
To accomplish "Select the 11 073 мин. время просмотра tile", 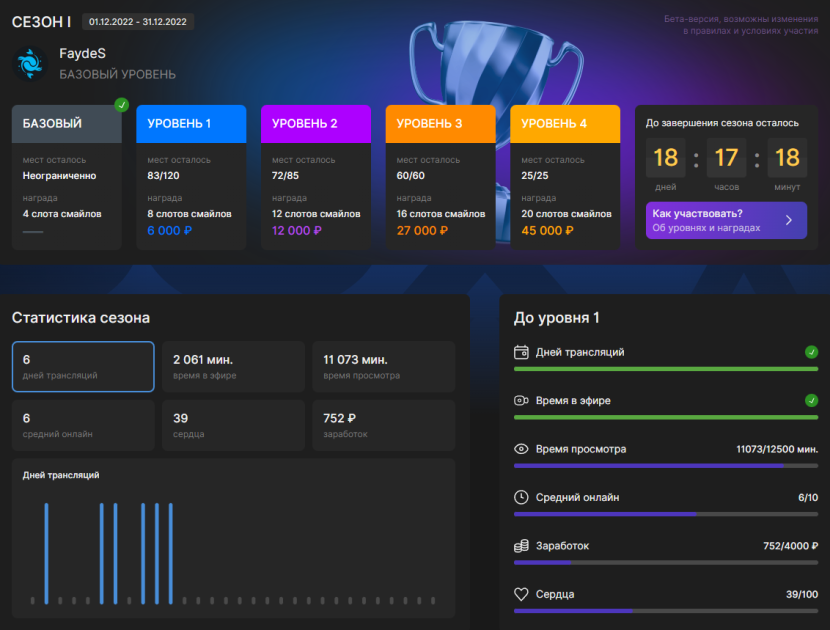I will coord(384,366).
